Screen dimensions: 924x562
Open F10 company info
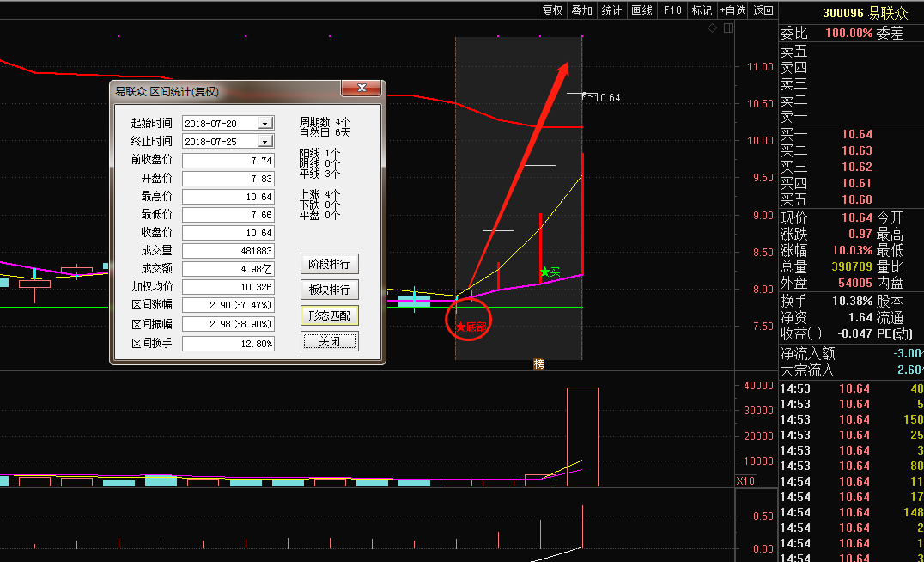pos(672,10)
